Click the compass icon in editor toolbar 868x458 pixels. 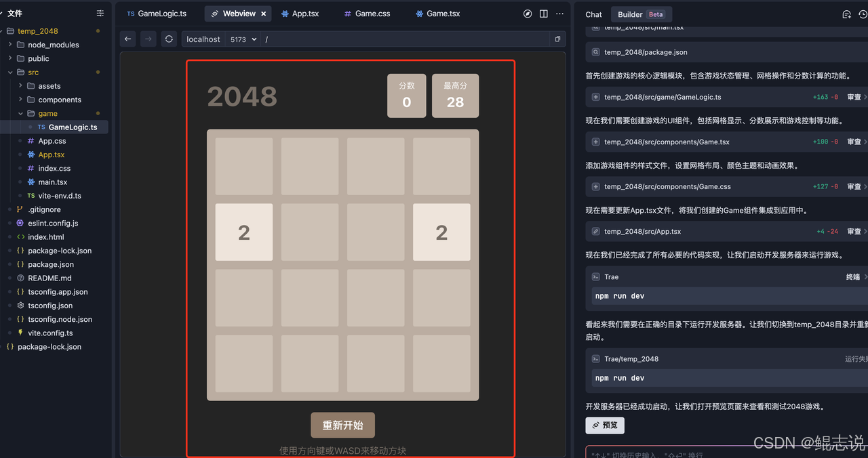point(528,14)
